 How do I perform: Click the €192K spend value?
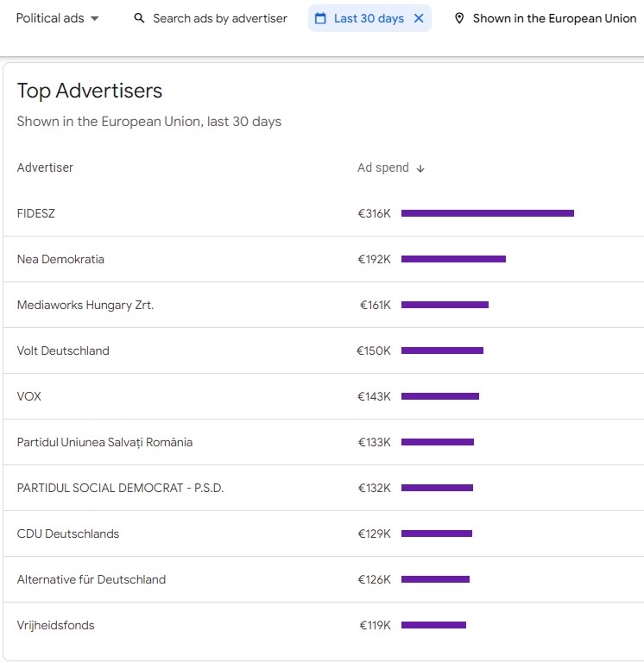tap(374, 259)
